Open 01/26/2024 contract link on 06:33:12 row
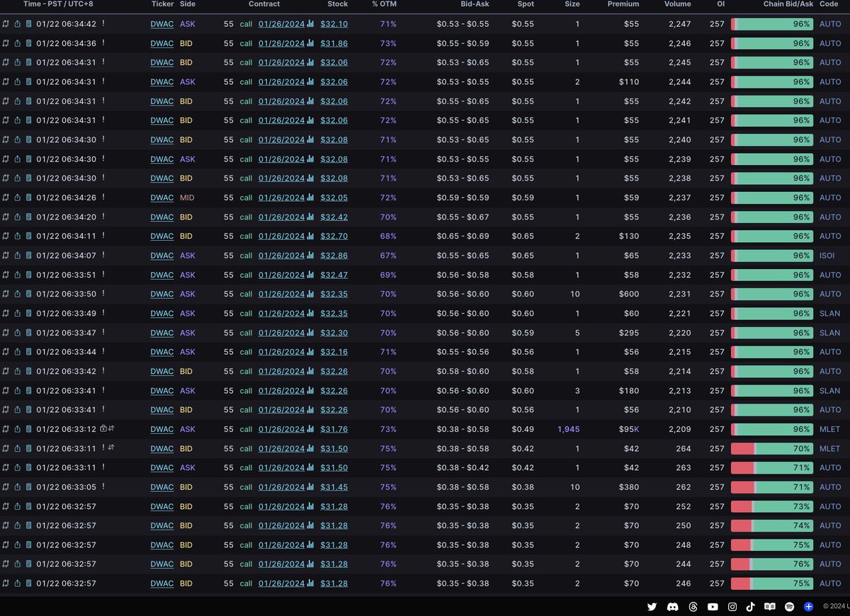 tap(281, 429)
